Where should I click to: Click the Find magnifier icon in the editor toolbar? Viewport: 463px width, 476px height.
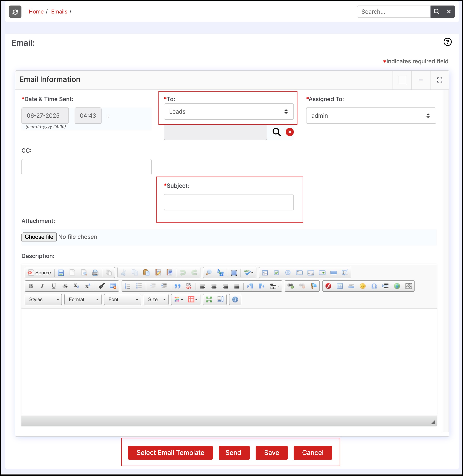click(x=209, y=273)
